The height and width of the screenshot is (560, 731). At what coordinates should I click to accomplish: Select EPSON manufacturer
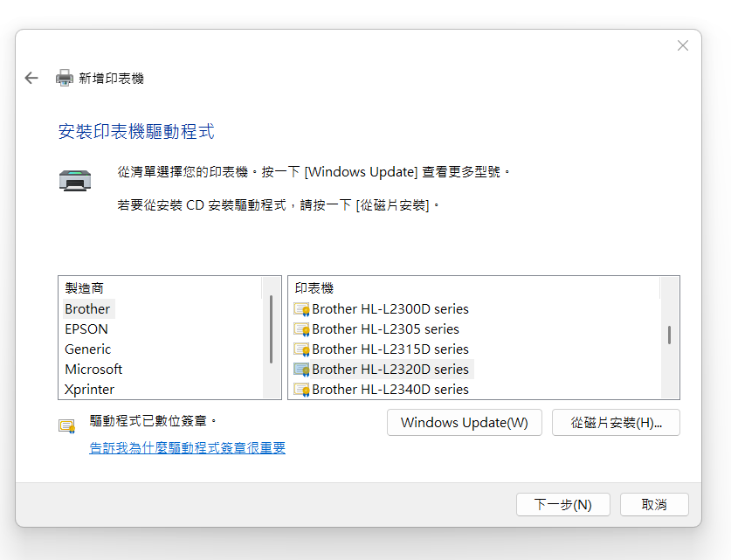coord(86,329)
